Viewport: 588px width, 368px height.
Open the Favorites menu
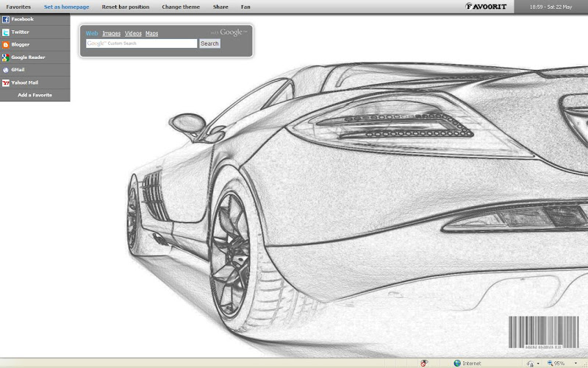coord(18,7)
